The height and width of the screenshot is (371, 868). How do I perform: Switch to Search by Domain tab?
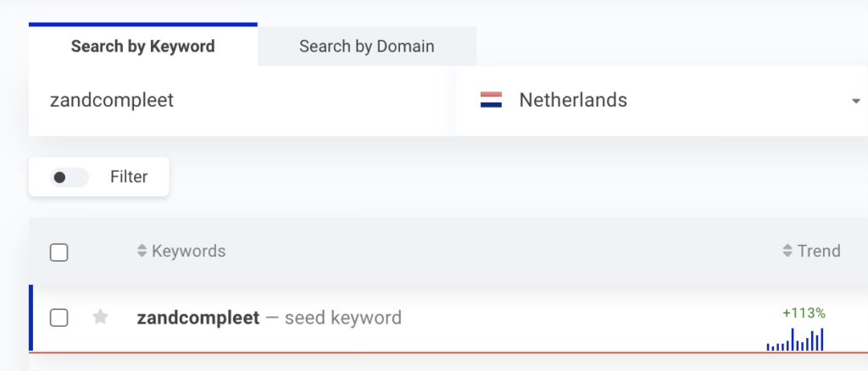pyautogui.click(x=366, y=47)
